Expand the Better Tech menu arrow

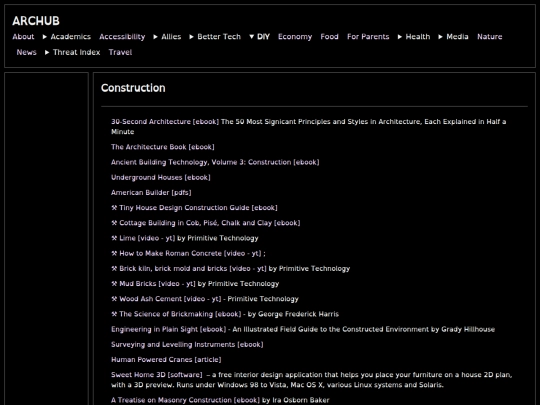click(x=191, y=37)
